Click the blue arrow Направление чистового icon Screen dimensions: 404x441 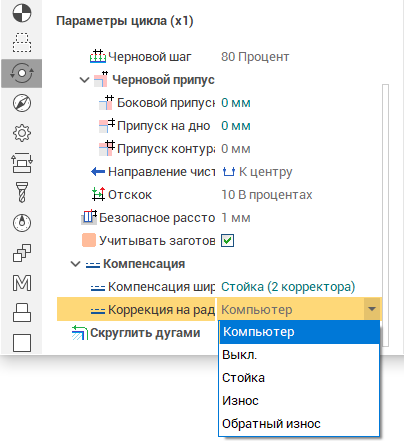point(98,172)
